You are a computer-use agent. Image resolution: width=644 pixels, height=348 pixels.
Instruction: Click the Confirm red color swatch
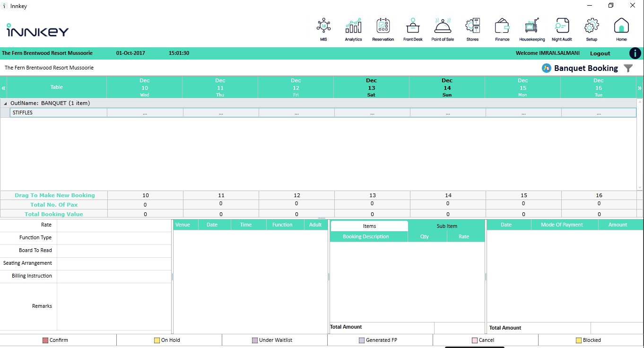coord(45,340)
